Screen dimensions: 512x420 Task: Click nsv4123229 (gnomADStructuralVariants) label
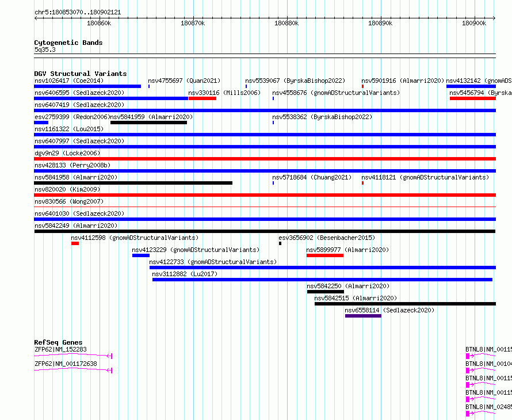[196, 250]
